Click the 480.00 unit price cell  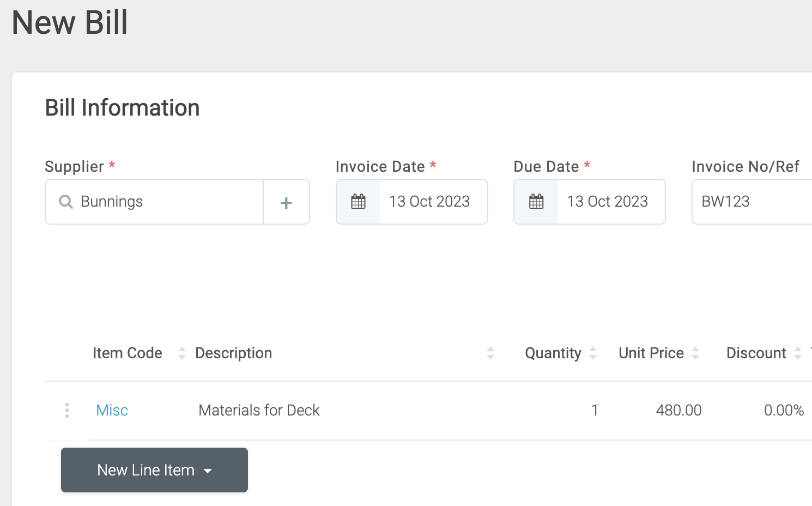point(678,411)
